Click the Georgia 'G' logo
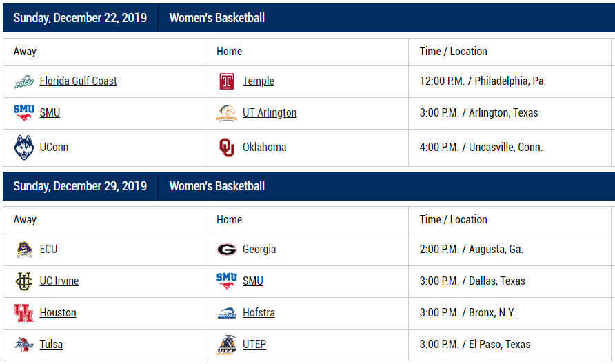615x364 pixels. tap(227, 250)
